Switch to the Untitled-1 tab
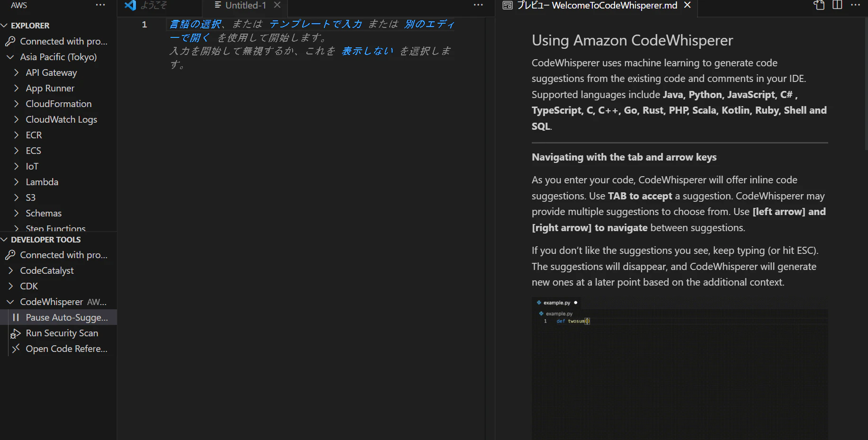868x440 pixels. pos(245,6)
